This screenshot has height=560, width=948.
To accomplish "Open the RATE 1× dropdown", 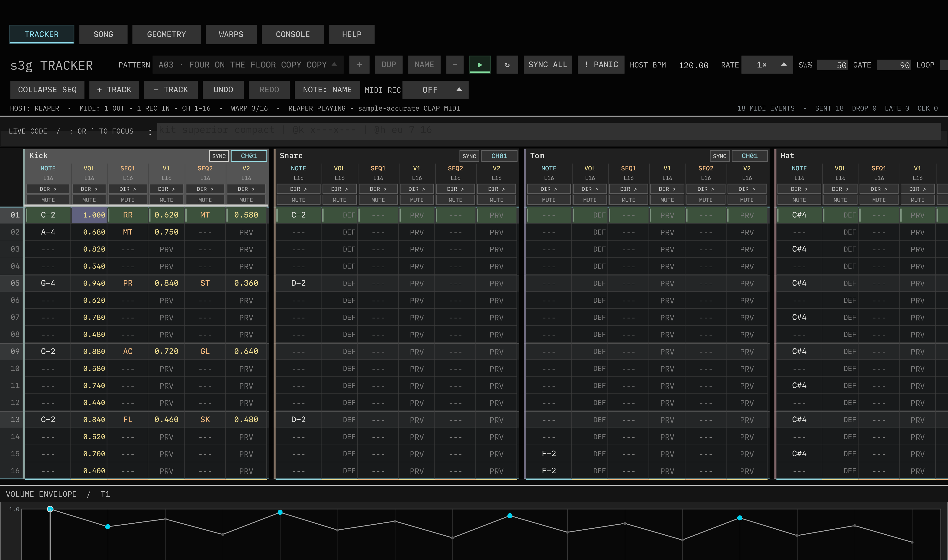I will pyautogui.click(x=767, y=65).
